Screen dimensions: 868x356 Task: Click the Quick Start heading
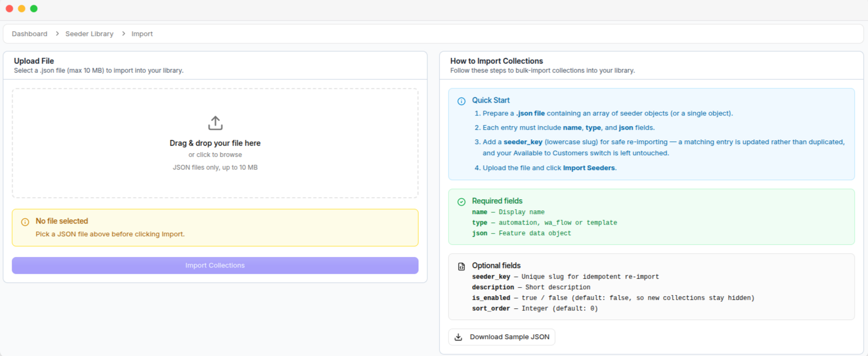pos(491,100)
